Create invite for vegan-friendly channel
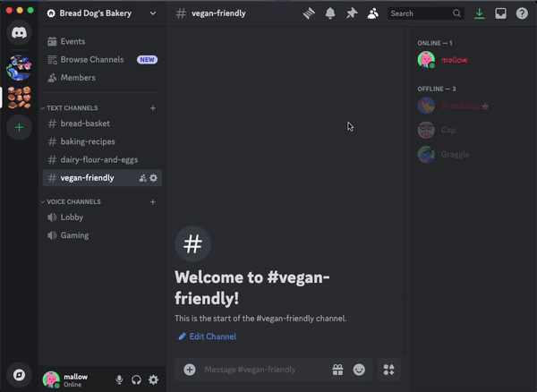Viewport: 537px width, 392px height. (142, 178)
